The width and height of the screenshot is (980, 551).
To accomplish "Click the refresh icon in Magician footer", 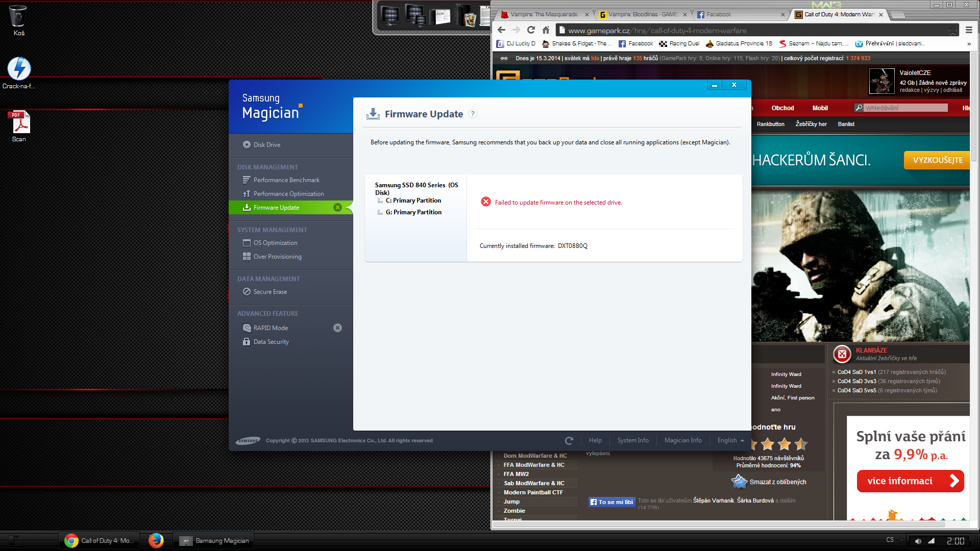I will click(569, 440).
